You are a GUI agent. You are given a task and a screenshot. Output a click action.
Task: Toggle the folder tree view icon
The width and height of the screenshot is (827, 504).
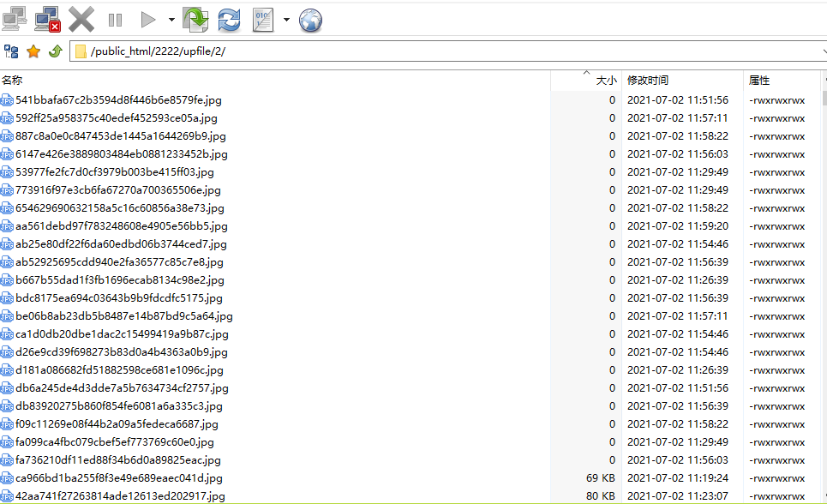click(x=12, y=51)
